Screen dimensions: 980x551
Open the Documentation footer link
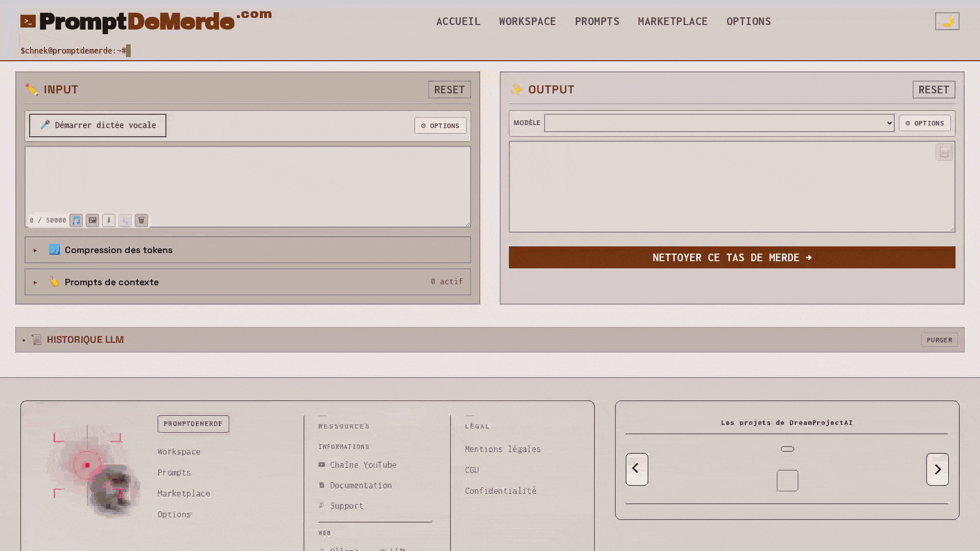click(x=355, y=486)
